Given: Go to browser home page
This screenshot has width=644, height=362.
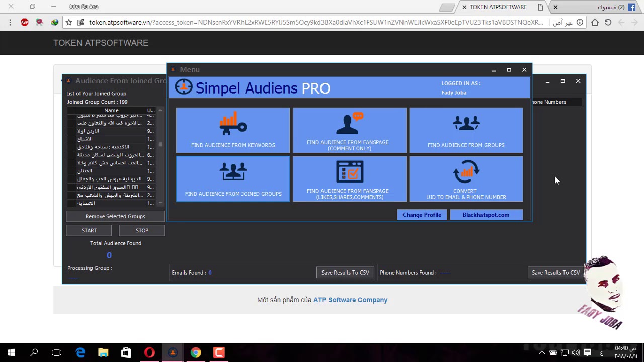Looking at the screenshot, I should pyautogui.click(x=595, y=22).
